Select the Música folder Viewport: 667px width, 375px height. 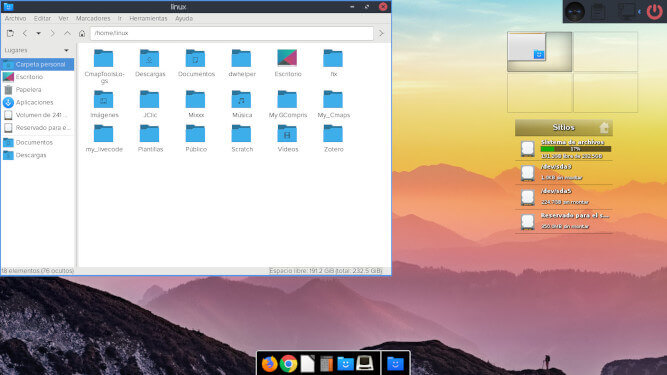tap(241, 99)
